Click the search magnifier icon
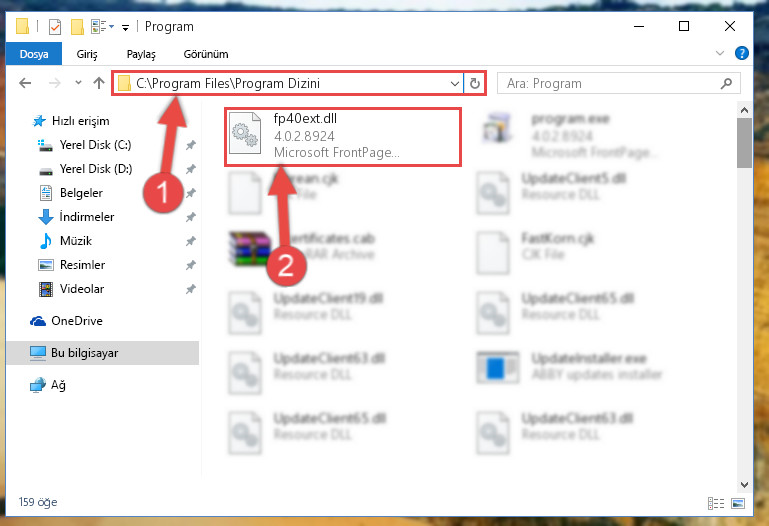This screenshot has height=526, width=769. tap(726, 84)
